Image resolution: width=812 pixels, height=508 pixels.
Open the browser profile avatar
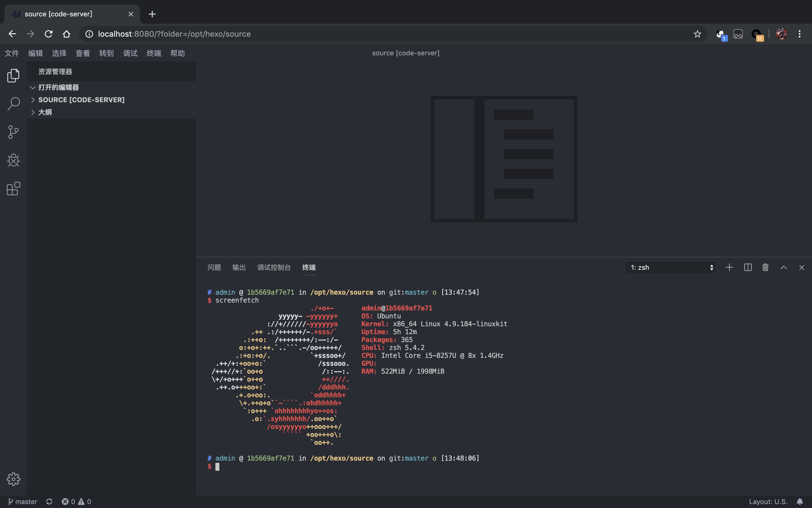click(781, 34)
